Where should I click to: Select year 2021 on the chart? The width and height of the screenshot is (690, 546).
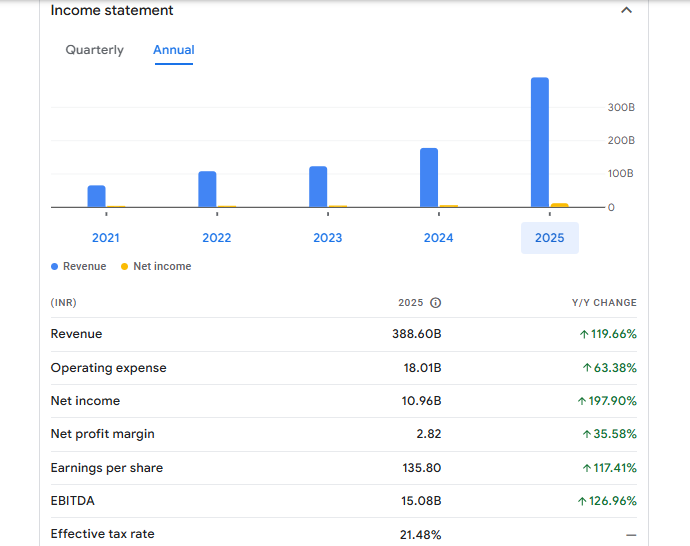coord(106,238)
